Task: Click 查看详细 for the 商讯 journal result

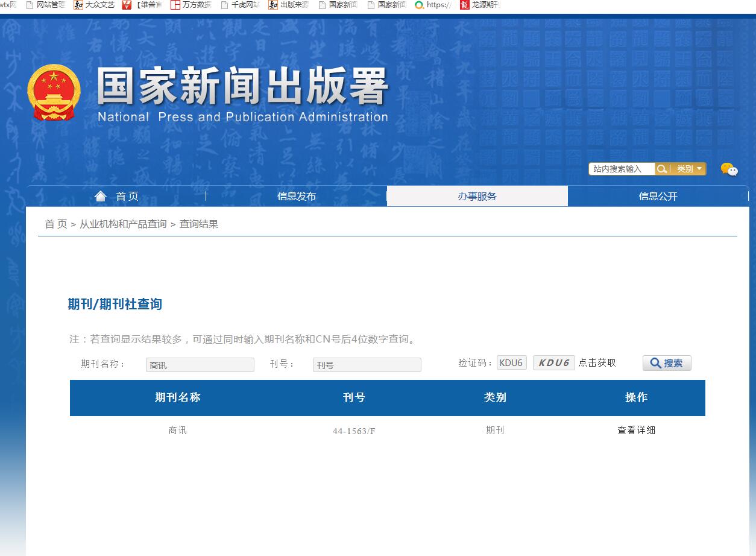Action: (637, 430)
